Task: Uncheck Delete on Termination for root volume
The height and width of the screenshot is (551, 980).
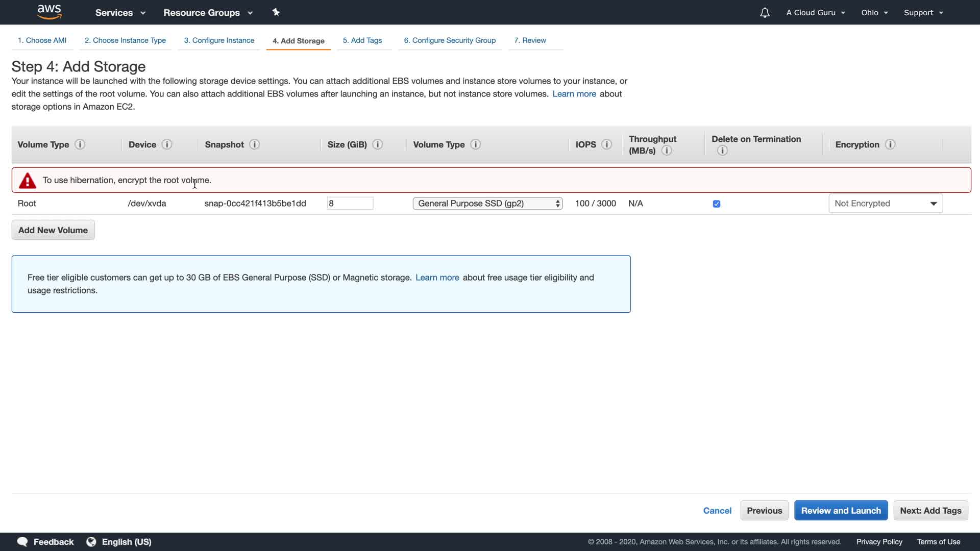Action: tap(717, 204)
